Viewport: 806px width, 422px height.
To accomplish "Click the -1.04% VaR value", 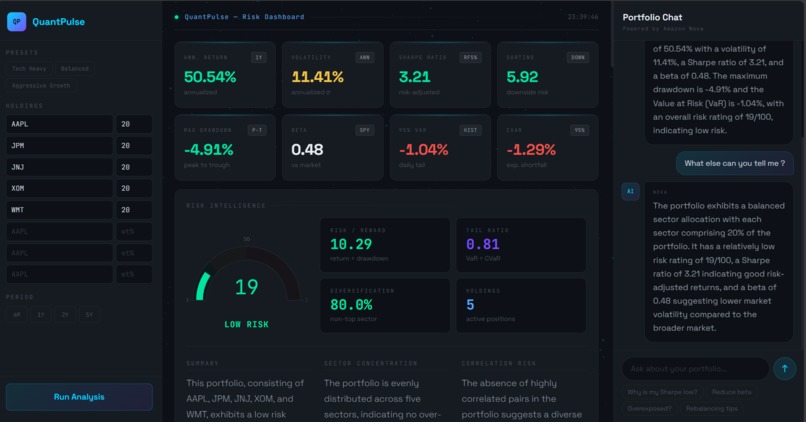I will [423, 150].
